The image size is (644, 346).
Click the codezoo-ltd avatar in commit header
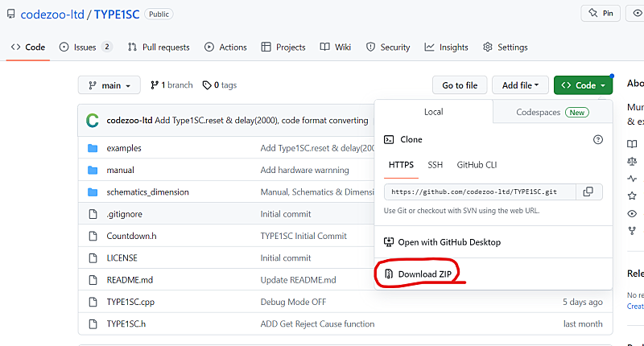pyautogui.click(x=93, y=120)
